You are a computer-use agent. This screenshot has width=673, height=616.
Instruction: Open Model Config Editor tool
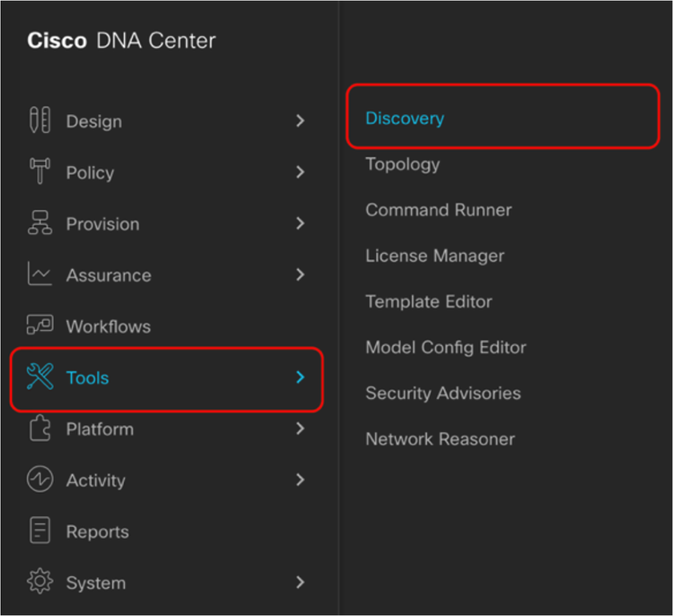click(x=445, y=347)
